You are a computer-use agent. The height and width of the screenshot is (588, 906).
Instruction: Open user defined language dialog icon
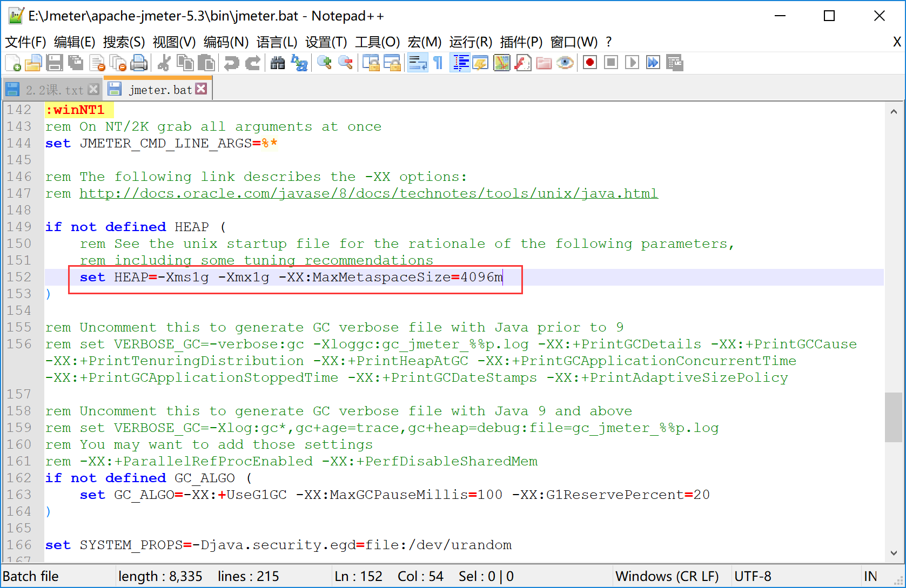[480, 63]
